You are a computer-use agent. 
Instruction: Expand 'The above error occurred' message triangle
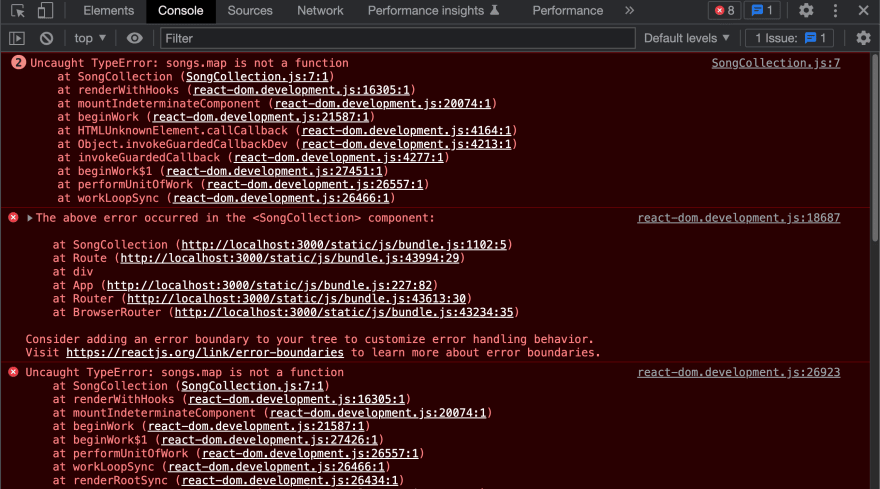tap(30, 218)
